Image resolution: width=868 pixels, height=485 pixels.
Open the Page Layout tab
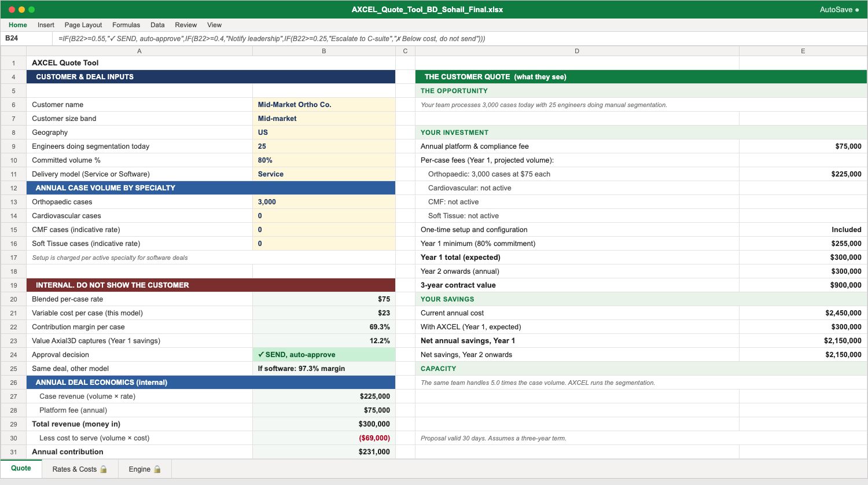83,25
